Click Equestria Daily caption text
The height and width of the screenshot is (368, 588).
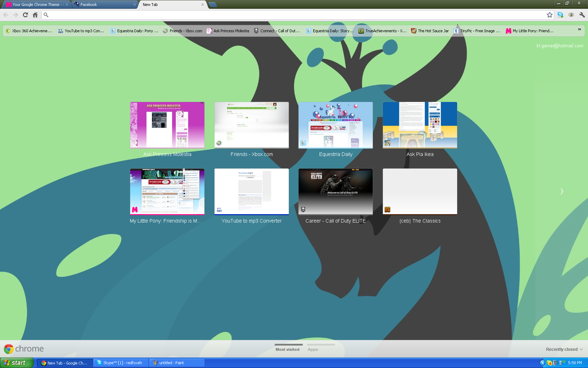point(336,154)
